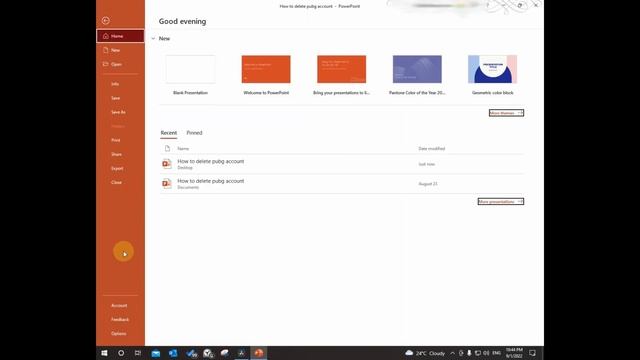640x360 pixels.
Task: Click the microphone icon in system tray
Action: click(x=469, y=353)
